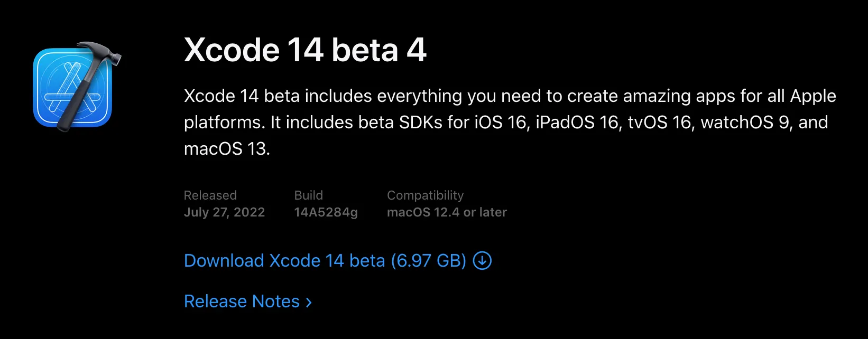Click the 6.97 GB file size text

coord(429,261)
